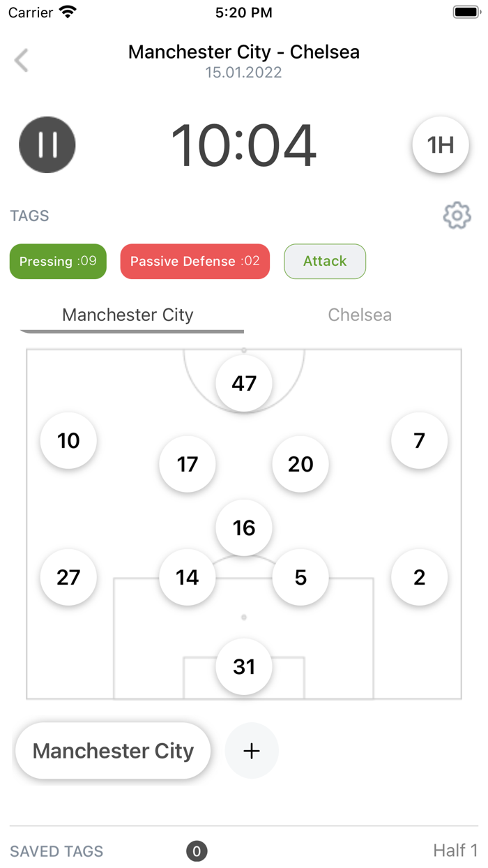Toggle the Passive Defense tag
This screenshot has height=868, width=488.
point(195,262)
